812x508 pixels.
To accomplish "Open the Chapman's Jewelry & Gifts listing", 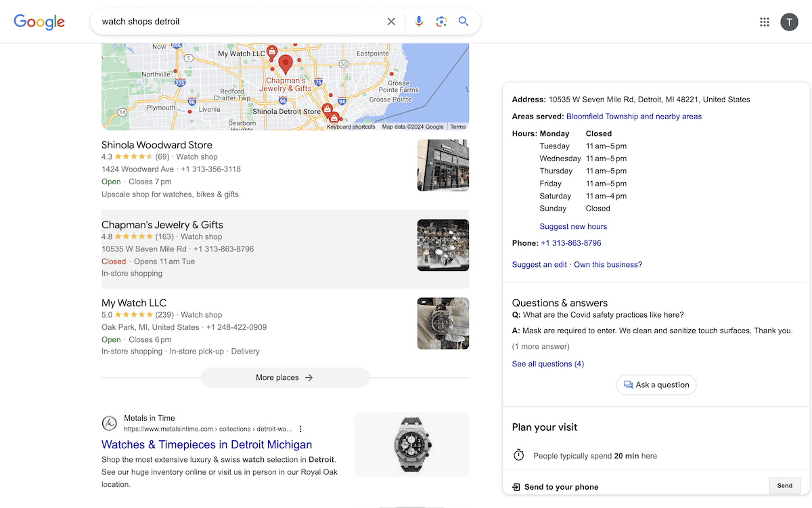I will 162,225.
